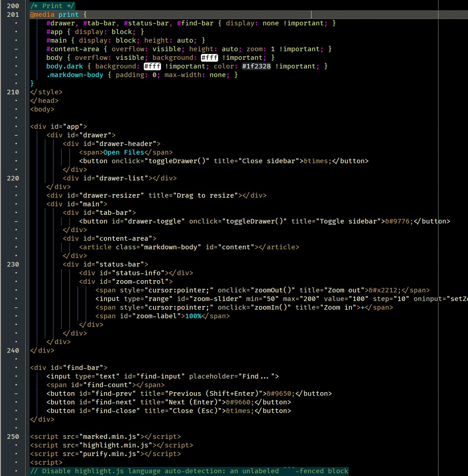Click the "</head>" closing tag
The image size is (468, 476).
coord(44,101)
